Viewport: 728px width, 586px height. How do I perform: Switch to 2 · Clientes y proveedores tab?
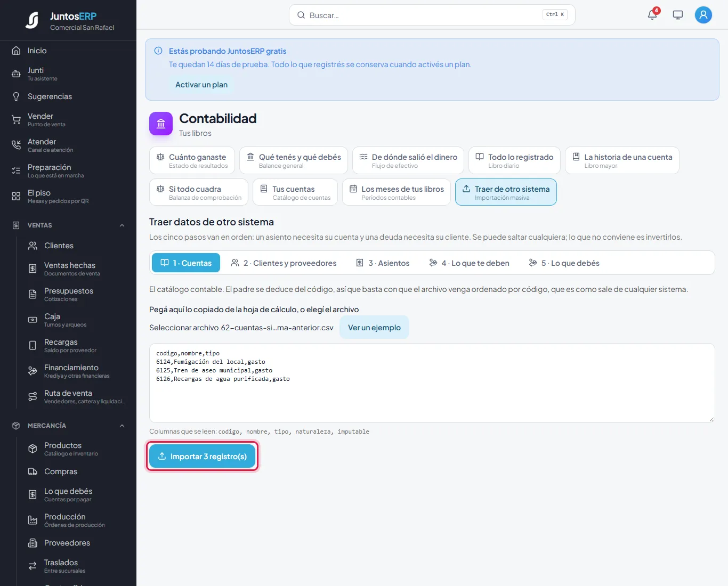tap(284, 263)
